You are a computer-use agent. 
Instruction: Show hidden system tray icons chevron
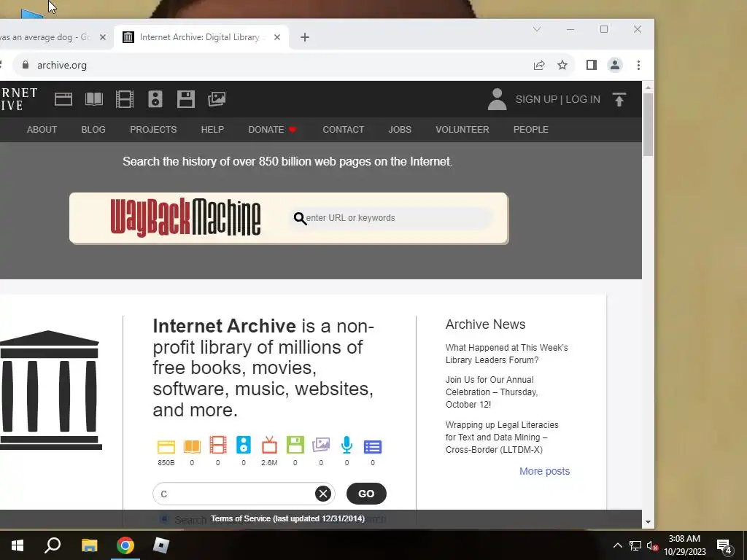617,545
